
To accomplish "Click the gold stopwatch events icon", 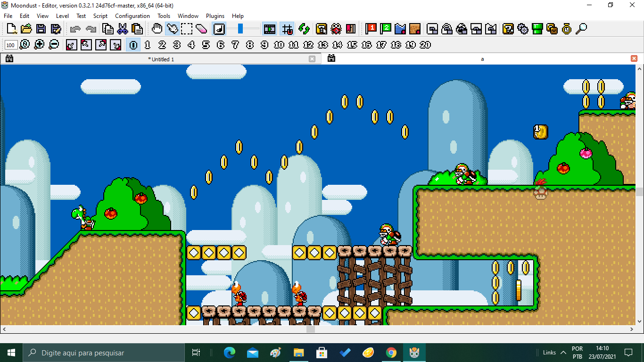I will tap(567, 29).
